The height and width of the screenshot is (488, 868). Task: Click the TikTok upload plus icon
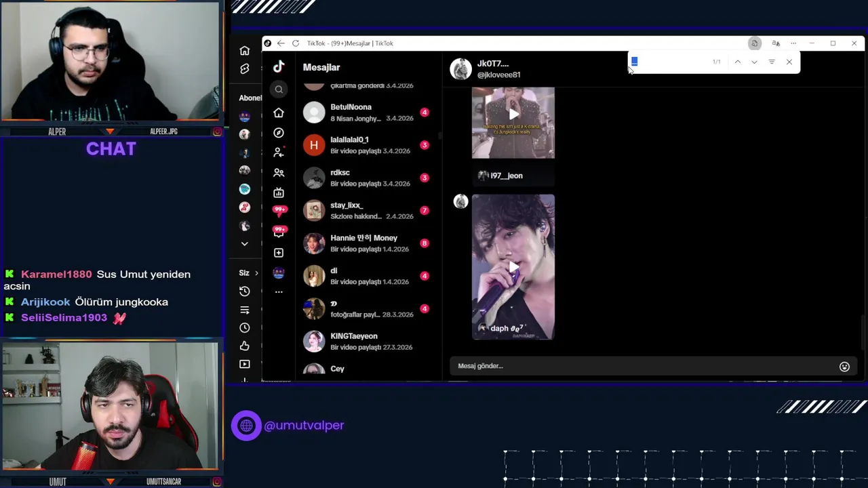coord(279,253)
